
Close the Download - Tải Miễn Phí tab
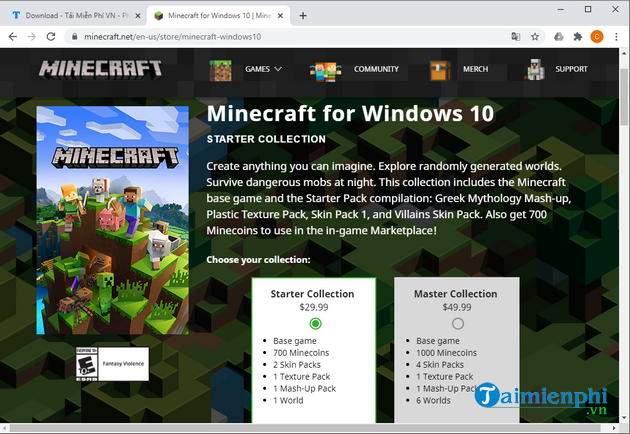point(138,16)
